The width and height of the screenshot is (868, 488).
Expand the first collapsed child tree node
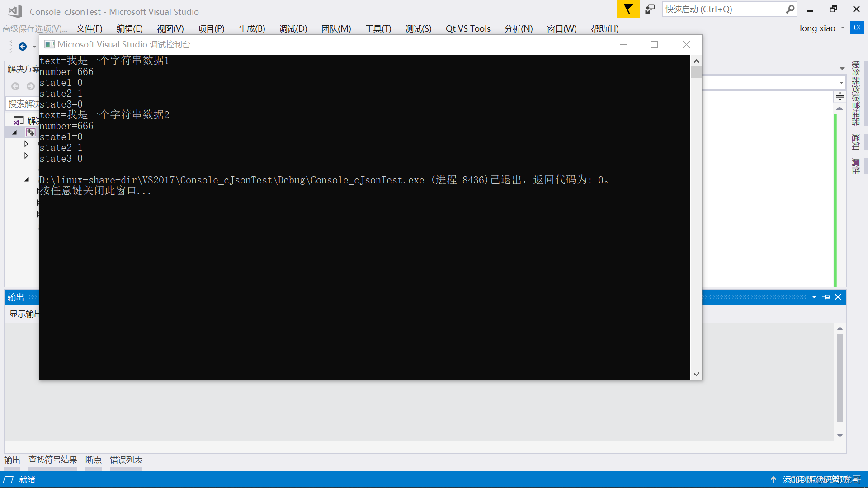click(26, 144)
